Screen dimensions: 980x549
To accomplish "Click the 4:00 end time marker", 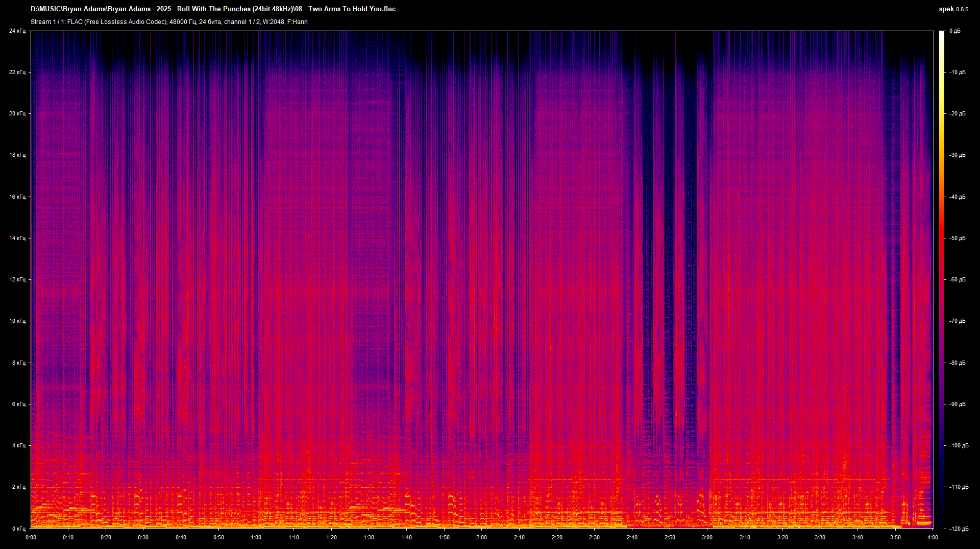I will tap(932, 537).
